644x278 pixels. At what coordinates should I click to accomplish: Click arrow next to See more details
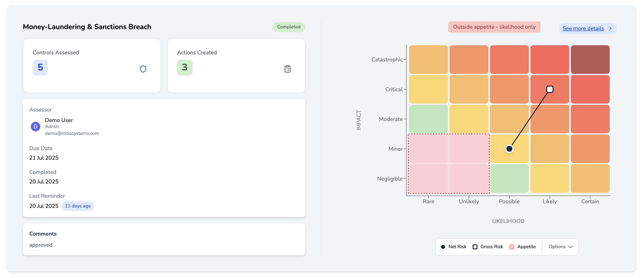pyautogui.click(x=610, y=29)
